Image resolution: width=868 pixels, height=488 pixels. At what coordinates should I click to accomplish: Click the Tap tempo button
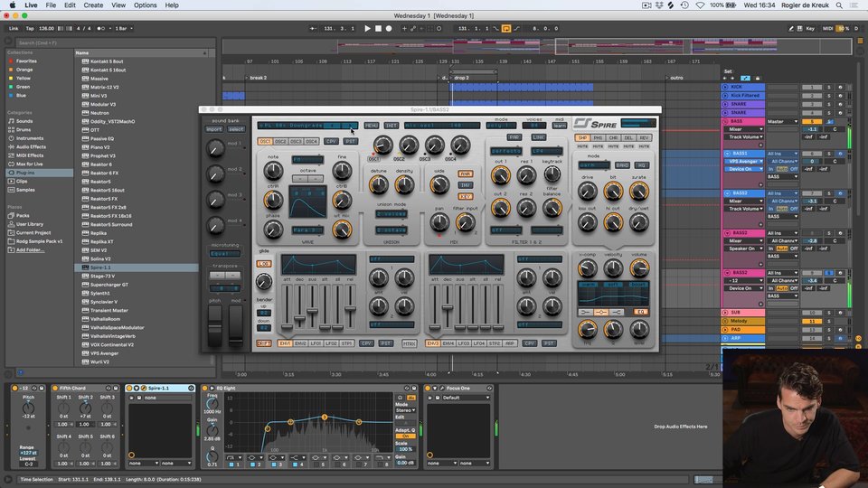(x=30, y=28)
